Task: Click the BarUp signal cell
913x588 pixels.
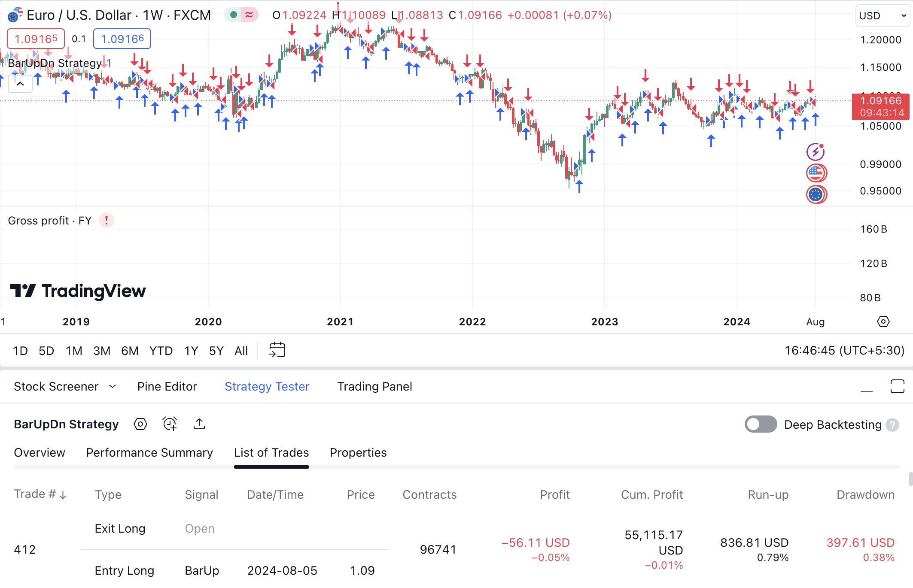Action: pyautogui.click(x=202, y=570)
